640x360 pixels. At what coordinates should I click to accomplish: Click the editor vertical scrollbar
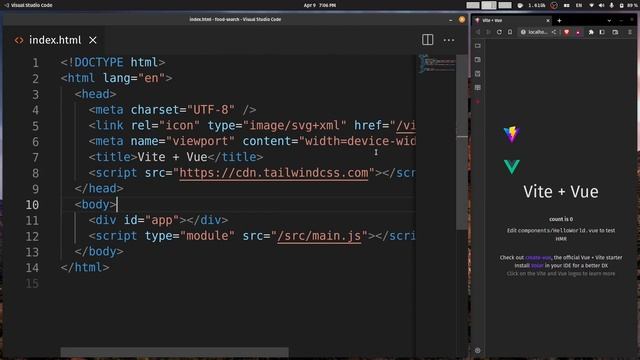(462, 143)
